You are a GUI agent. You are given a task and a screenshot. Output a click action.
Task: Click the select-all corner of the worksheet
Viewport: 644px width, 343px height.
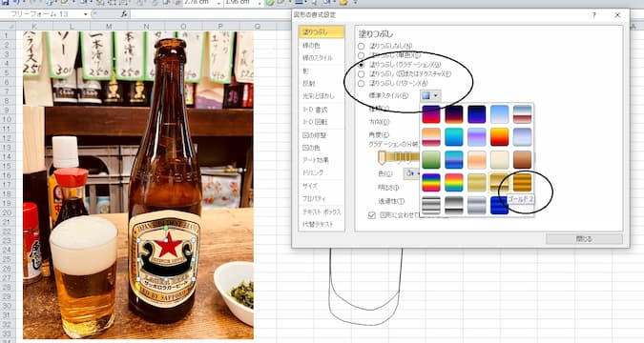click(8, 27)
